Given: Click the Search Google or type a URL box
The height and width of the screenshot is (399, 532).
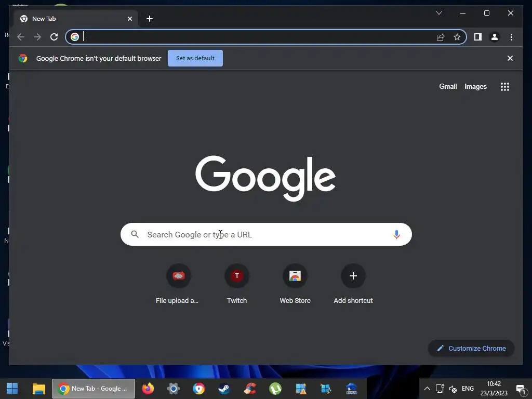Looking at the screenshot, I should click(266, 234).
